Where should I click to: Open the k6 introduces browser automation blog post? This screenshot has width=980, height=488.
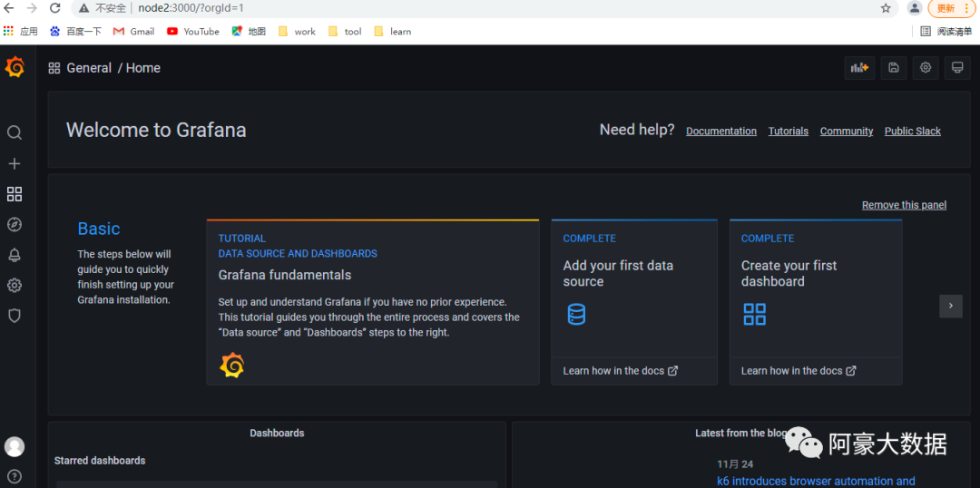coord(816,481)
